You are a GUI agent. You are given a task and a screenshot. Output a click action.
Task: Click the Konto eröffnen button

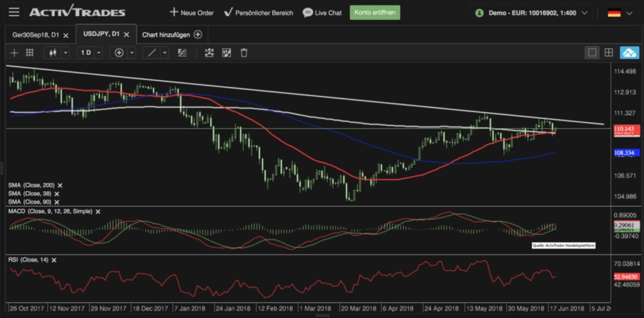[x=375, y=12]
